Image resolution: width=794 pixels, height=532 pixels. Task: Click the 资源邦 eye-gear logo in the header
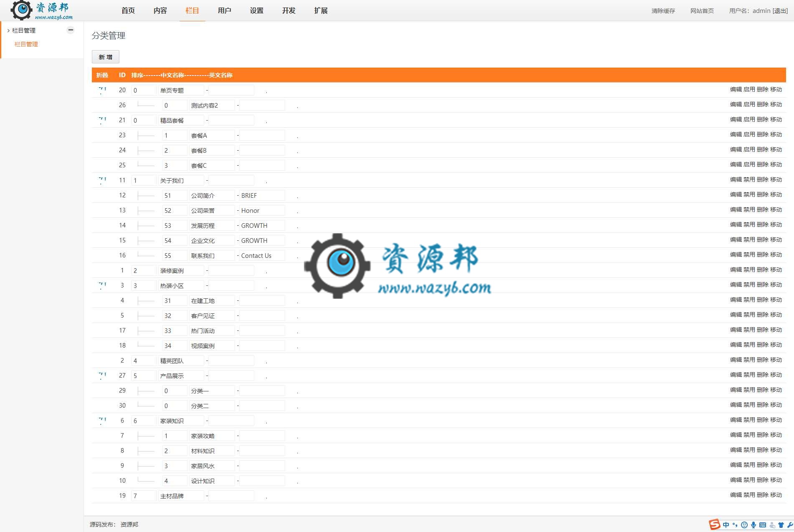tap(21, 10)
